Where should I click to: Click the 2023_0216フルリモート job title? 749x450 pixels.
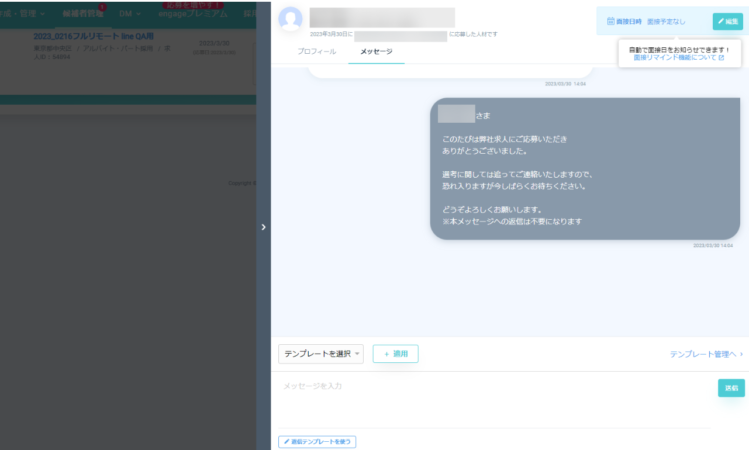click(92, 36)
